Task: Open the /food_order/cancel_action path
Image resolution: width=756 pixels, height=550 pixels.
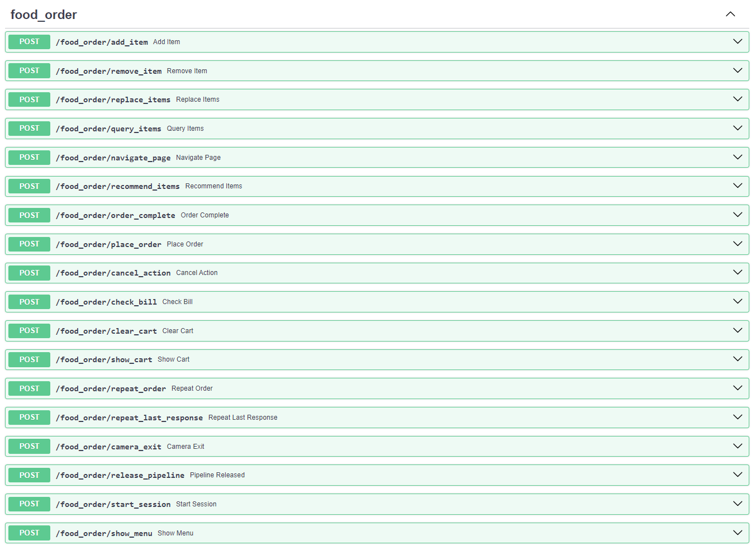Action: tap(113, 273)
